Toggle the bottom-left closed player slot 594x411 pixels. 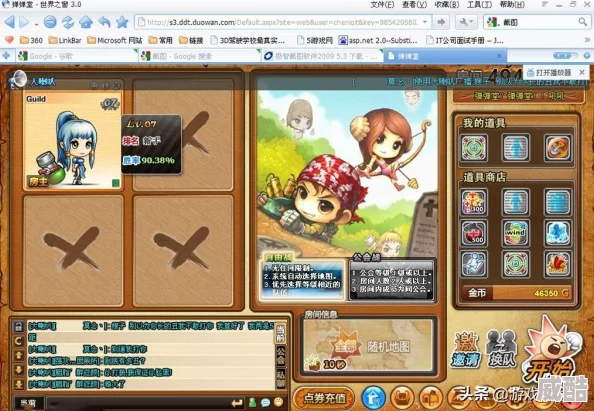73,250
